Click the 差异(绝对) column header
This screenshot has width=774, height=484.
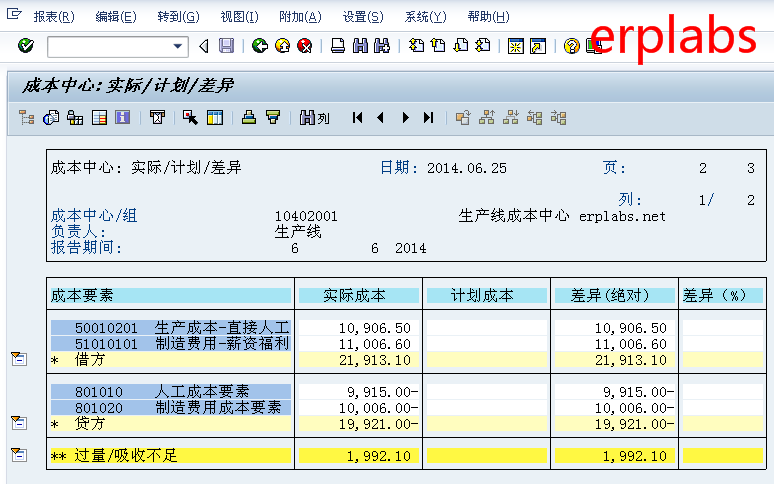(615, 295)
